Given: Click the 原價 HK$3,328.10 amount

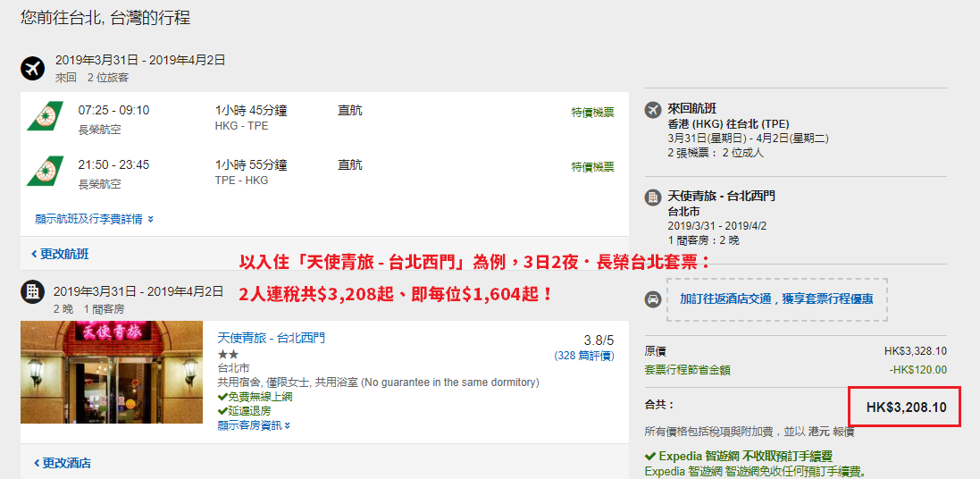Looking at the screenshot, I should [915, 351].
